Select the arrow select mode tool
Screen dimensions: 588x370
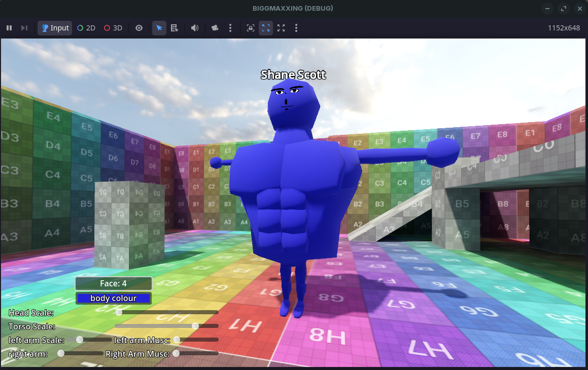click(x=159, y=28)
